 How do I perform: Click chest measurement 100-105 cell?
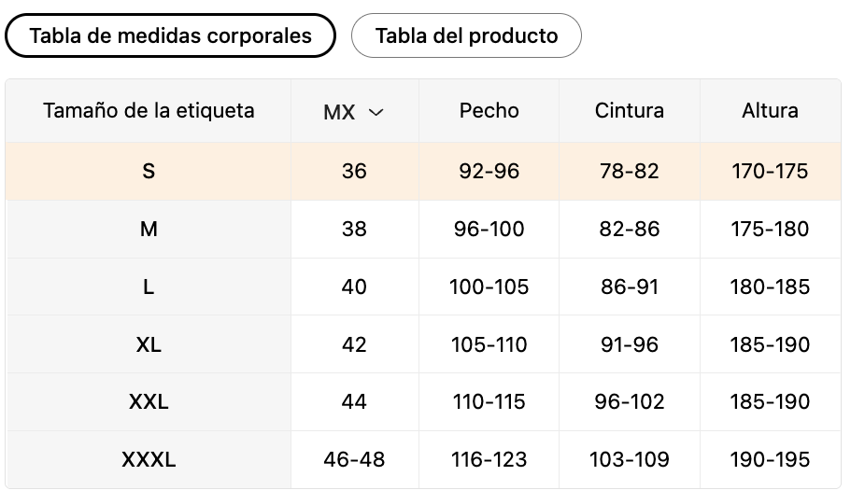click(489, 287)
